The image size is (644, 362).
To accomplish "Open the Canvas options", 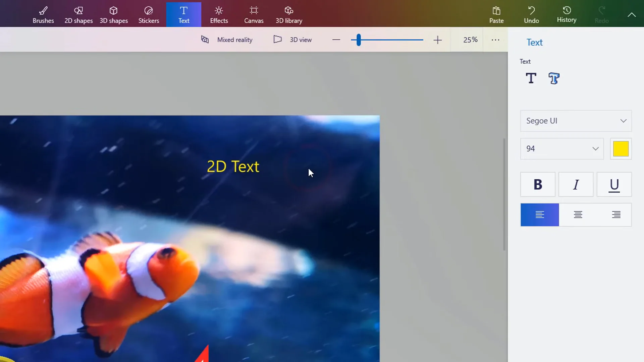I will click(254, 15).
